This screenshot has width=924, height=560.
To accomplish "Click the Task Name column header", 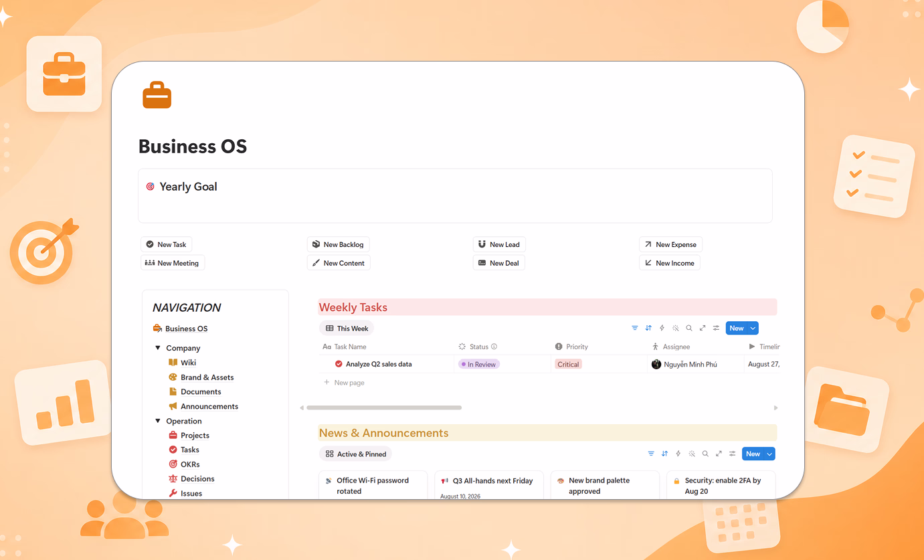I will point(345,347).
